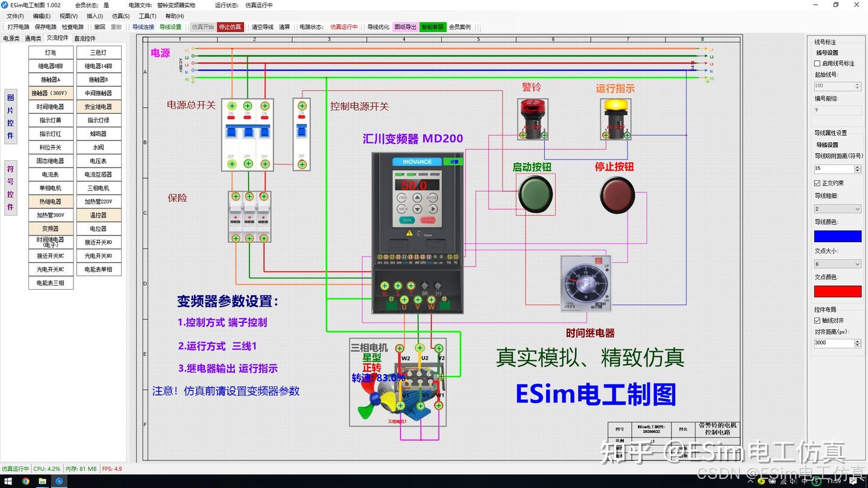Screen dimensions: 868x488
Task: Click the pink 图纸导出 button
Action: [x=405, y=27]
